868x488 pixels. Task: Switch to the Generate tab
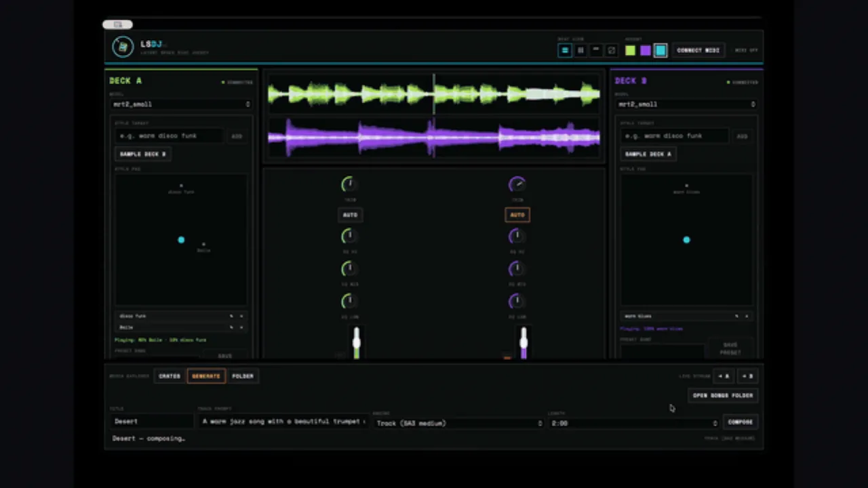tap(206, 376)
